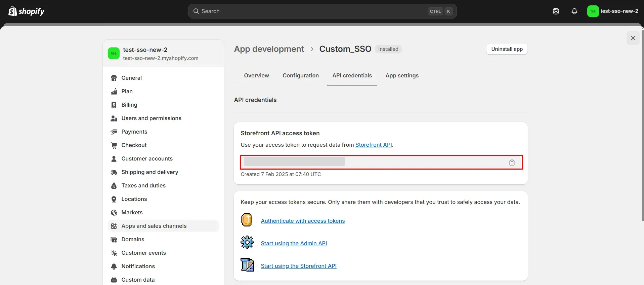Click the Shopify logo
The width and height of the screenshot is (644, 285).
[26, 11]
